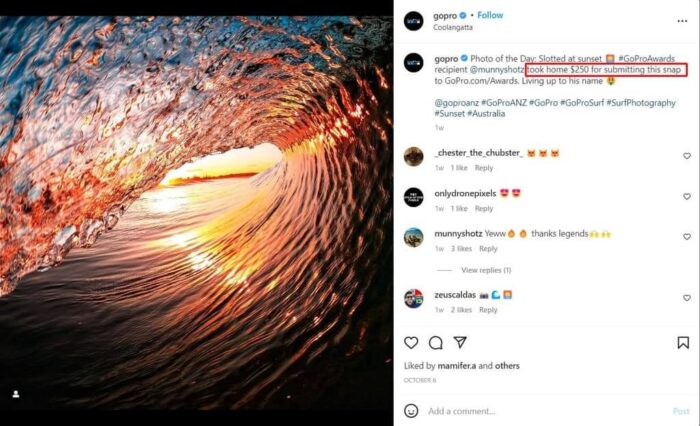Expand View replies (1) under munnyshotz
Screen dimensions: 700x426
pos(486,270)
